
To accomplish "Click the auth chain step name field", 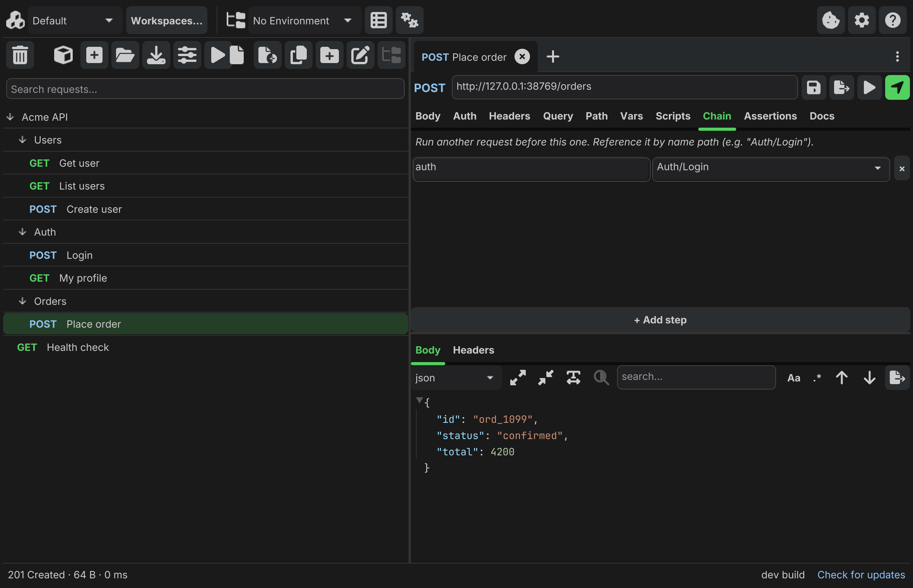I will (x=531, y=169).
